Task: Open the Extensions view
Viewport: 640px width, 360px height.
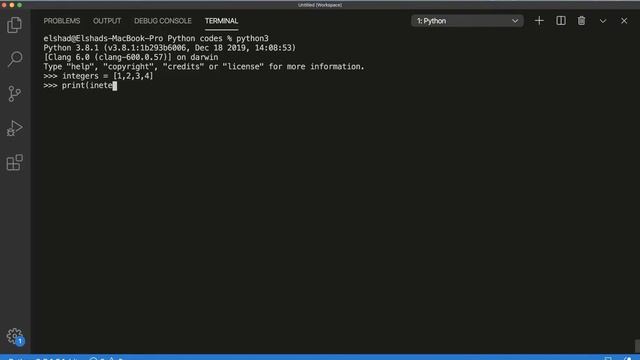Action: [x=15, y=162]
